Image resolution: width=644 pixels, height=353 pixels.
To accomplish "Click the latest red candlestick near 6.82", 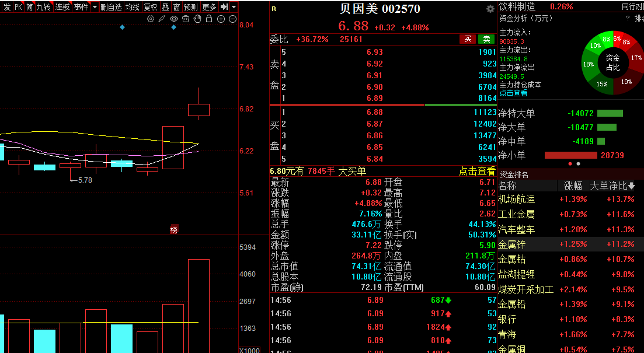I will pos(199,110).
